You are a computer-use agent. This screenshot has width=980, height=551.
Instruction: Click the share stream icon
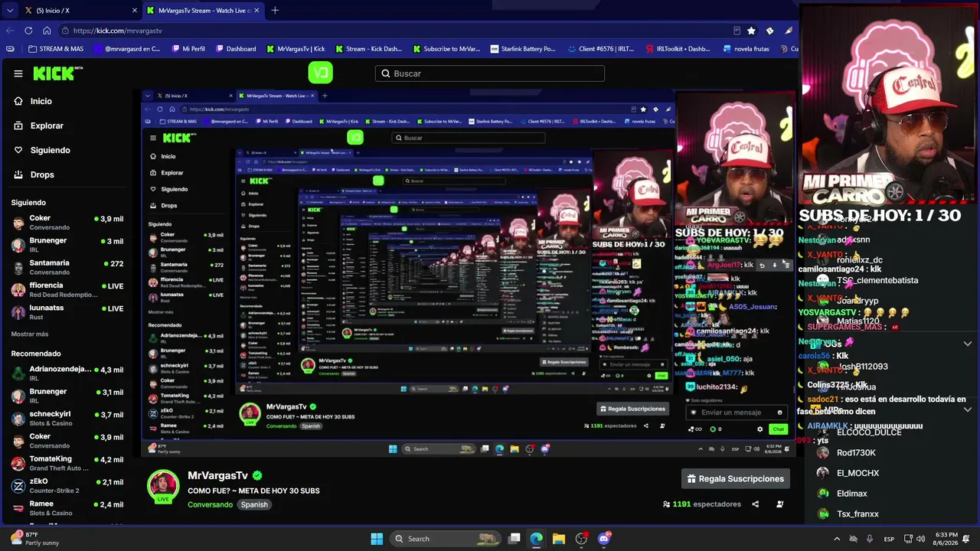[756, 504]
